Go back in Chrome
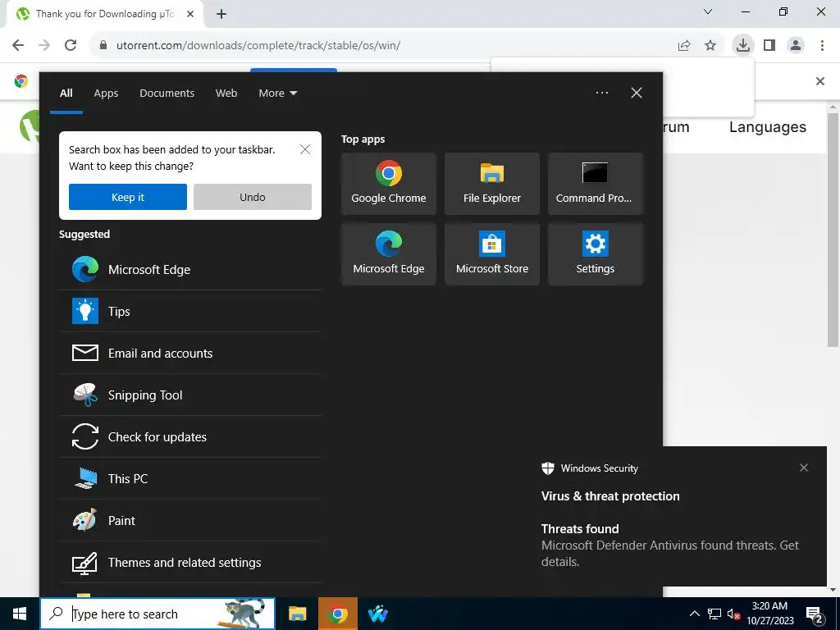The width and height of the screenshot is (840, 630). (18, 45)
